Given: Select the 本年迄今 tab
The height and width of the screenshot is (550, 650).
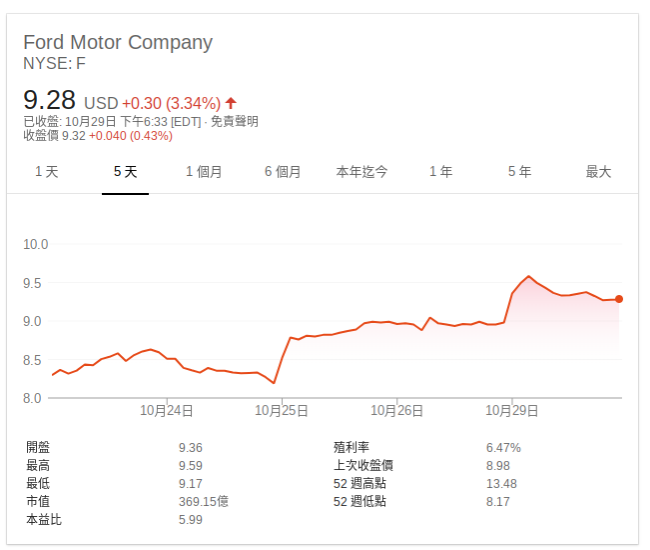Looking at the screenshot, I should tap(362, 172).
